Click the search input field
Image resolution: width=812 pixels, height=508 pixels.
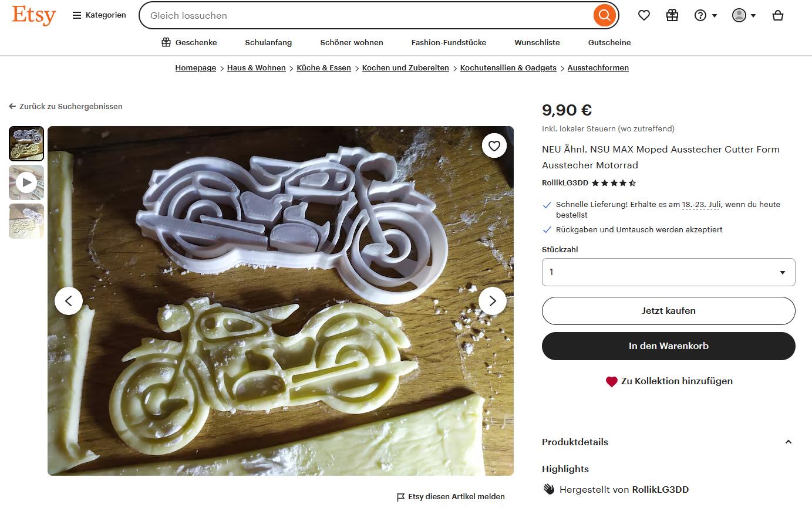coord(364,15)
